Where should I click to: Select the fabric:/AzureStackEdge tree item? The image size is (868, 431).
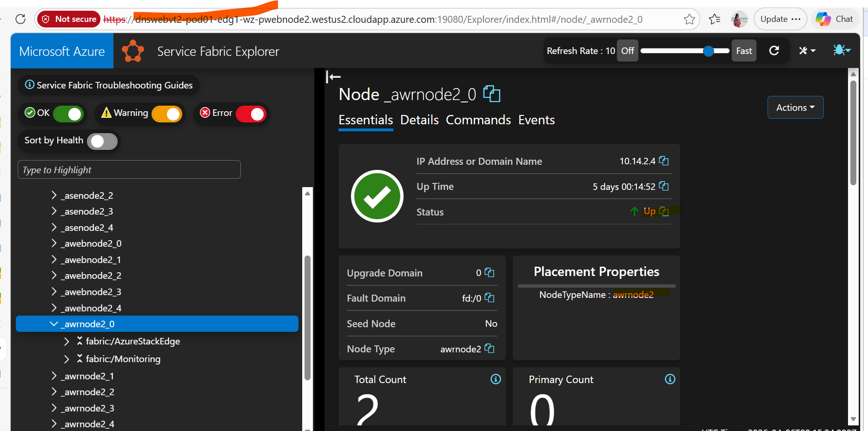point(133,341)
